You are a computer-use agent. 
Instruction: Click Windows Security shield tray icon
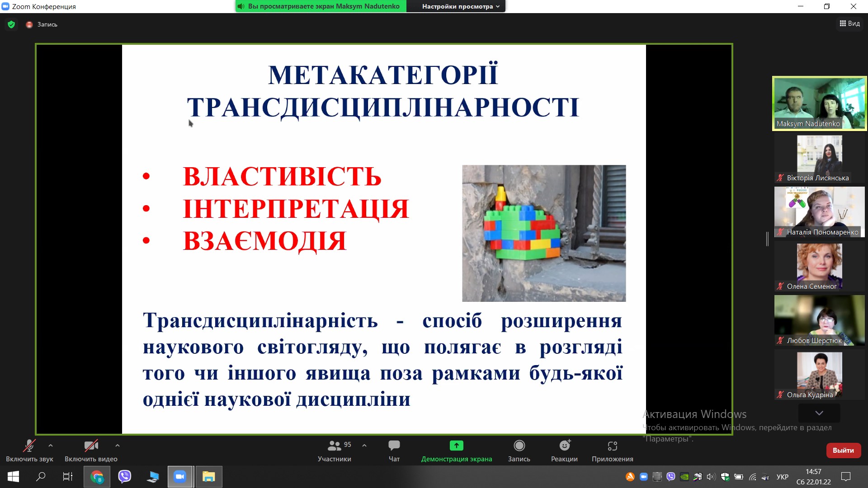725,477
